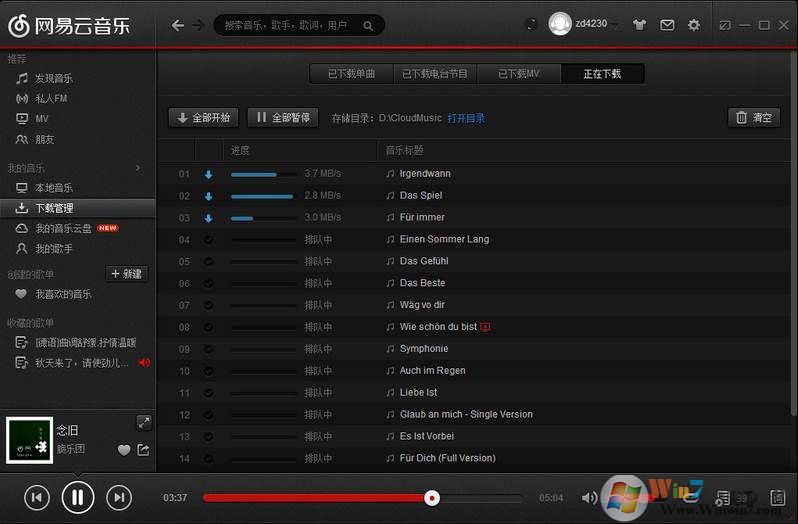
Task: Go back to the previous track
Action: point(37,497)
